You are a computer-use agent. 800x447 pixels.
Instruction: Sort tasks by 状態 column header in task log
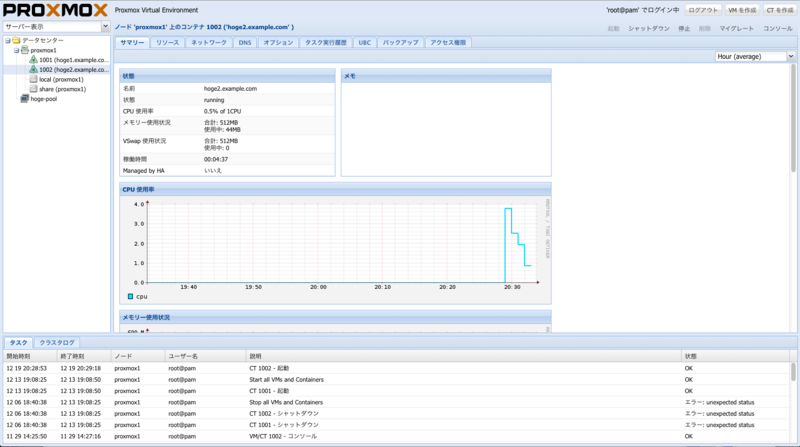tap(736, 356)
